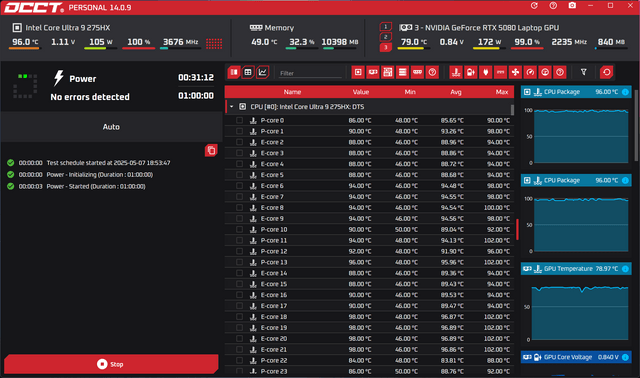
Task: Click the GPU power 172 W readout
Action: [489, 42]
